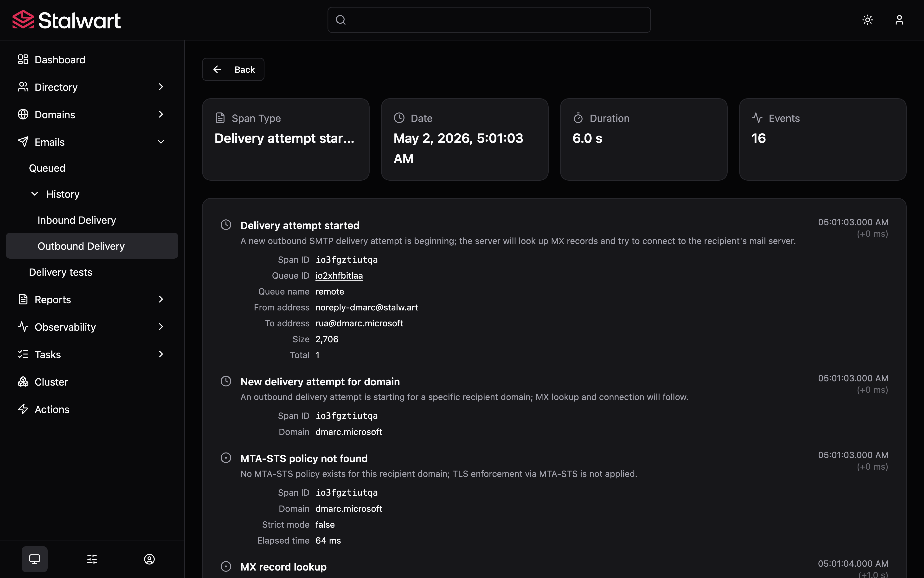The image size is (924, 578).
Task: Open the settings sliders icon in bottom bar
Action: click(x=92, y=559)
